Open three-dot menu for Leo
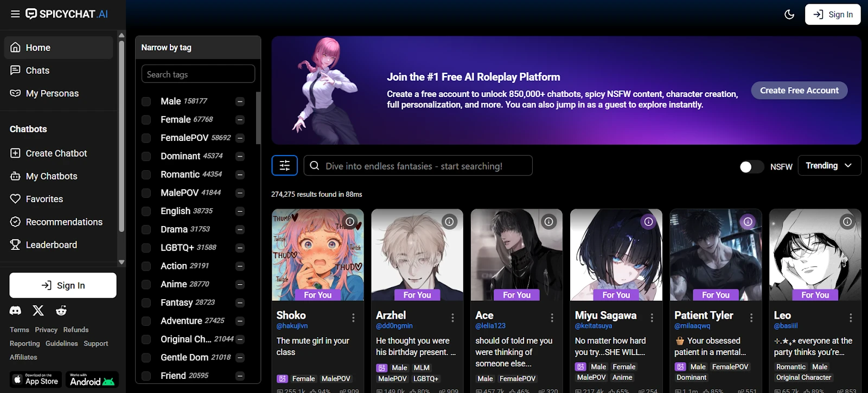Image resolution: width=868 pixels, height=393 pixels. (x=851, y=318)
